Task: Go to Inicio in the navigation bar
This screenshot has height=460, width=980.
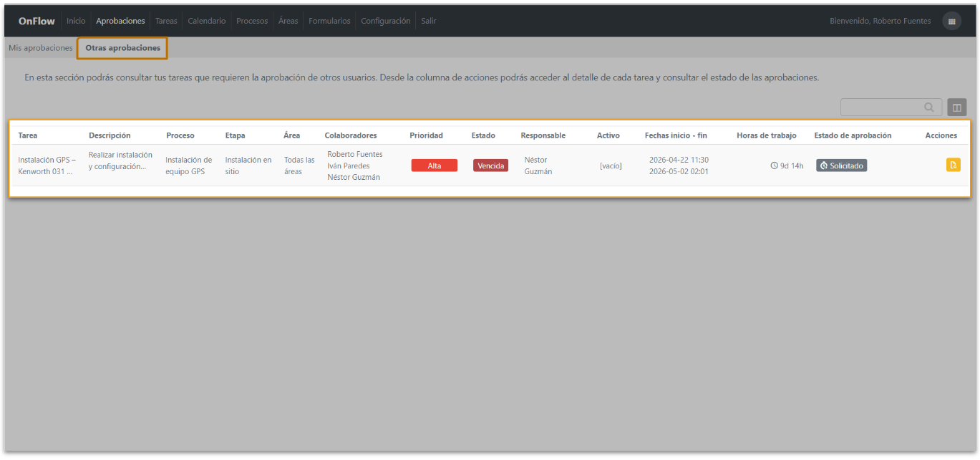Action: (x=76, y=21)
